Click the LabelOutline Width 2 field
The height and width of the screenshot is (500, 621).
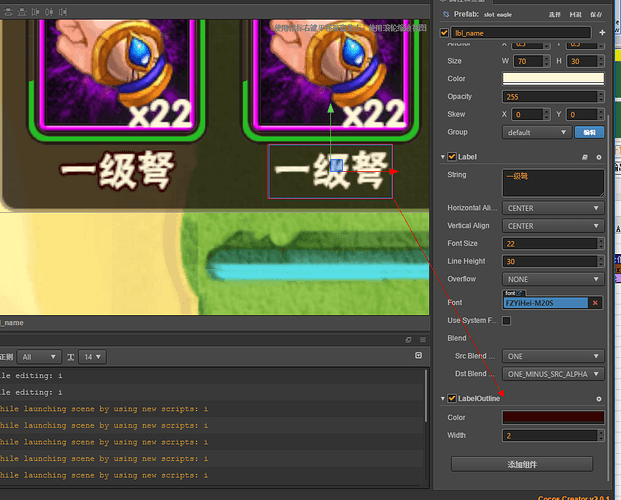pyautogui.click(x=550, y=436)
